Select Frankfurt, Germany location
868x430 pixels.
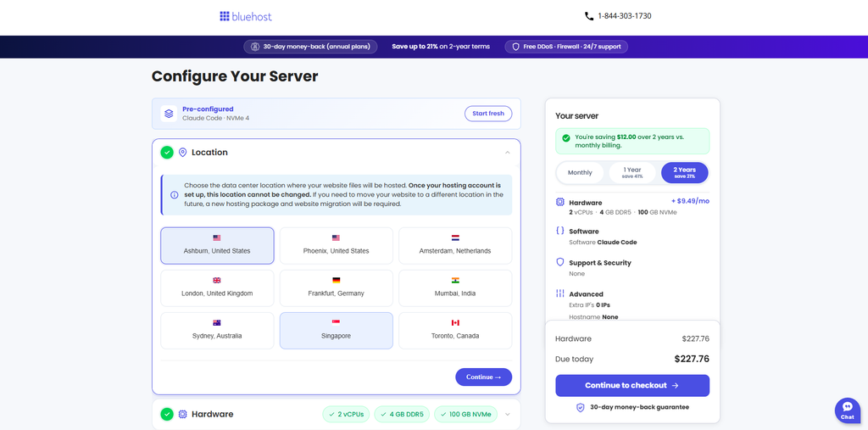[336, 288]
